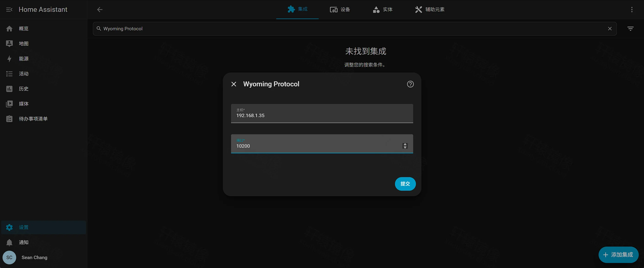Click the 添加集成 add integration button
This screenshot has height=268, width=644.
click(x=618, y=255)
